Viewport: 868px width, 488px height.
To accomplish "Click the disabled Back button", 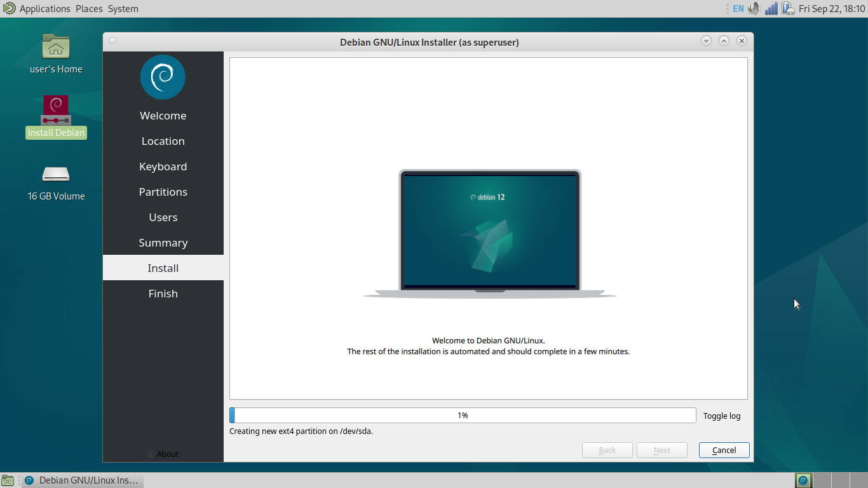I will [607, 450].
